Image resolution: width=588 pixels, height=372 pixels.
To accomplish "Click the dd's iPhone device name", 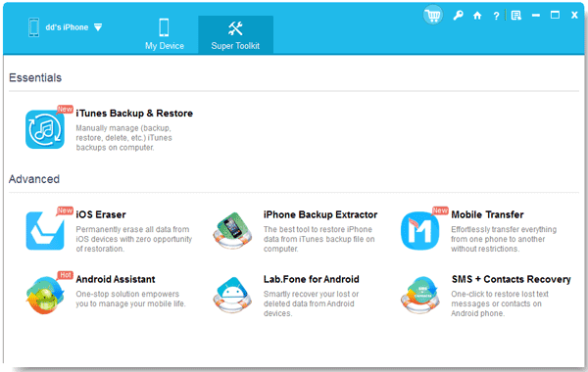I will click(67, 27).
